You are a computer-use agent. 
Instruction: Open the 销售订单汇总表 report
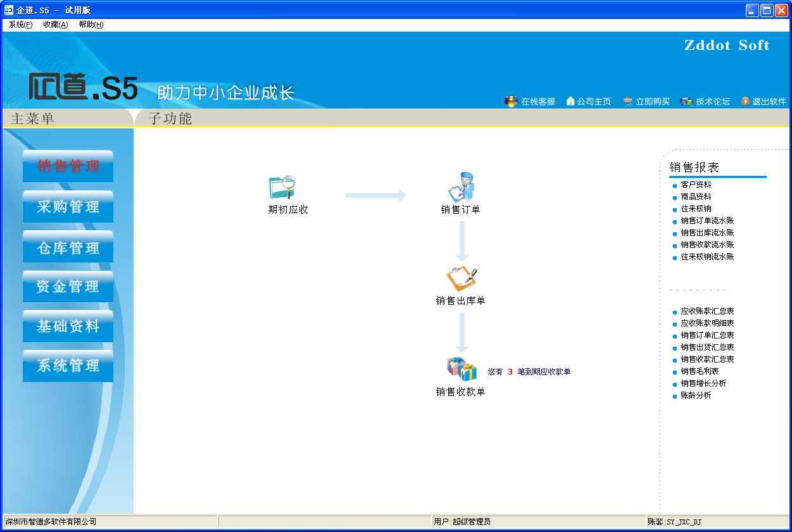(707, 335)
